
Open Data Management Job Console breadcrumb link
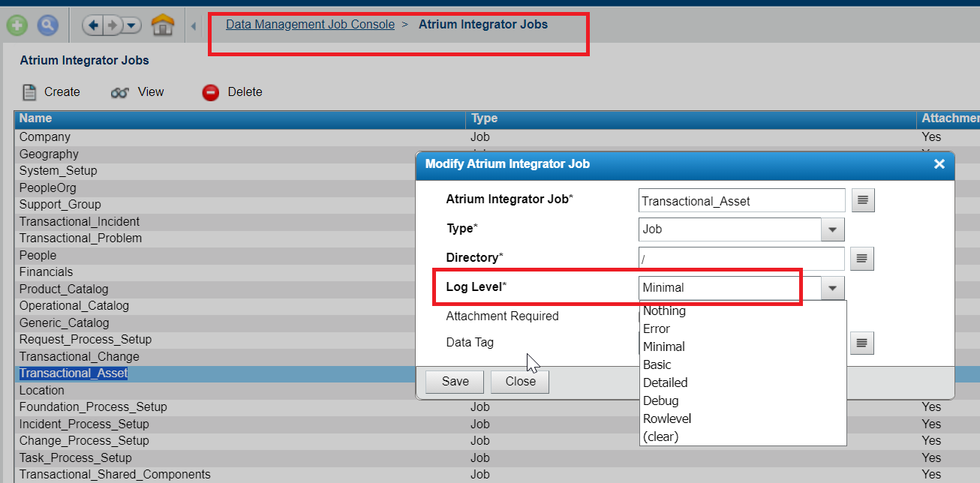click(310, 24)
